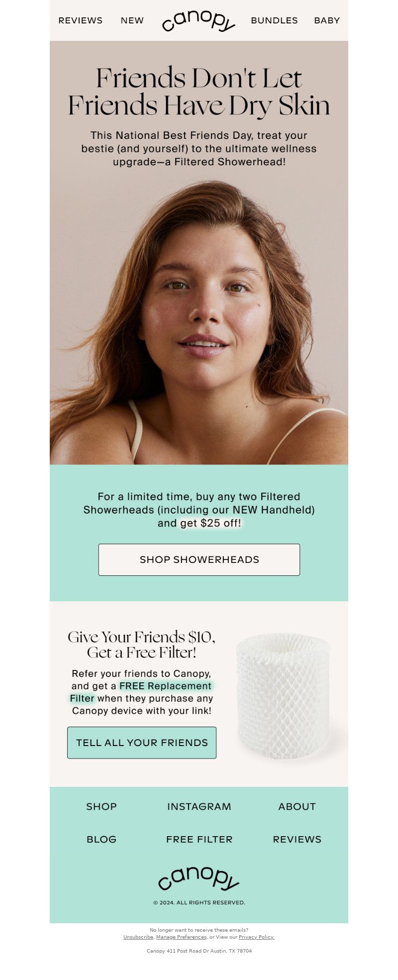The image size is (398, 980).
Task: Open the NEW navigation link
Action: tap(132, 20)
